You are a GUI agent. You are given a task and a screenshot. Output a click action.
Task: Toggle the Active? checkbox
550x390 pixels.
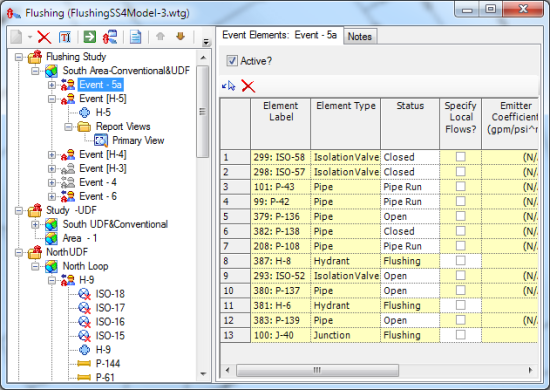tap(232, 61)
